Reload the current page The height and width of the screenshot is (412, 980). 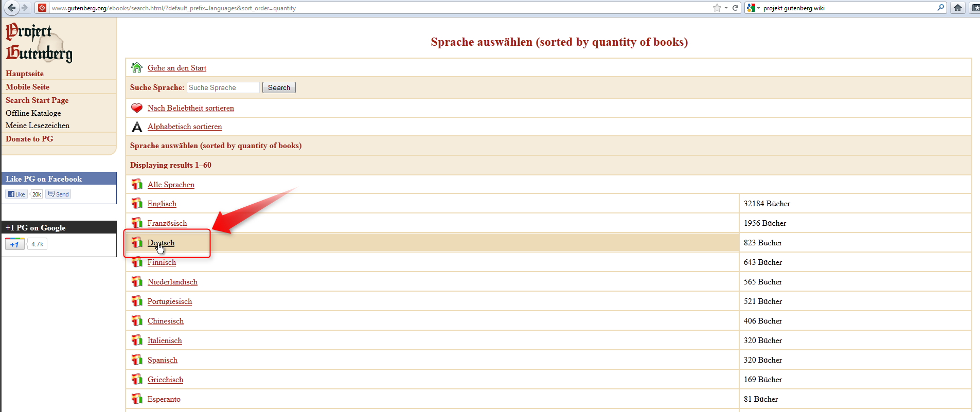(736, 8)
